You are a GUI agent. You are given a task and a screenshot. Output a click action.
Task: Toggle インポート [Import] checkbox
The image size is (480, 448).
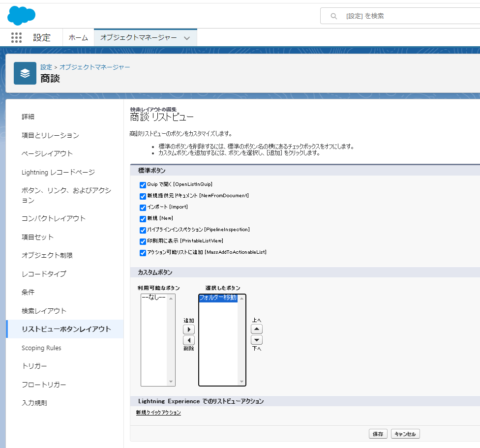tap(143, 208)
